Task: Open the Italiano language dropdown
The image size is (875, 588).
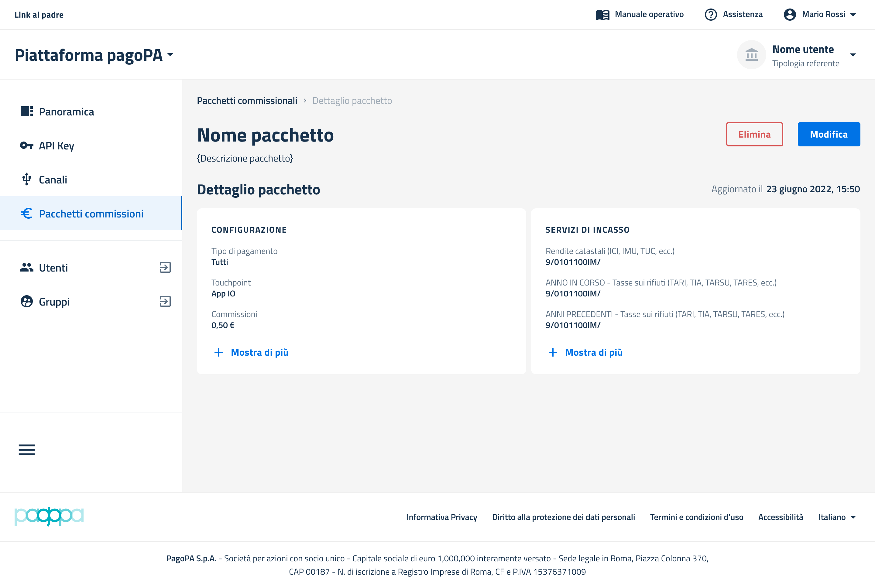Action: point(837,517)
